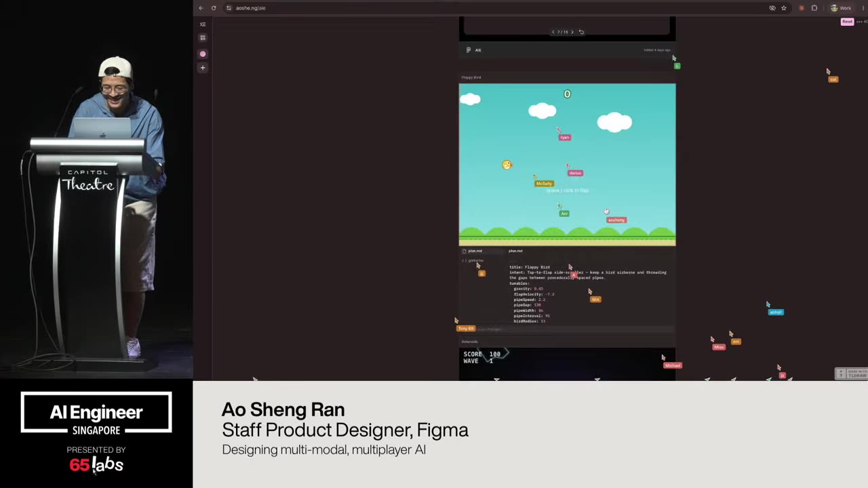Viewport: 868px width, 488px height.
Task: Click the Flappy Bird game canvas score
Action: (x=568, y=94)
